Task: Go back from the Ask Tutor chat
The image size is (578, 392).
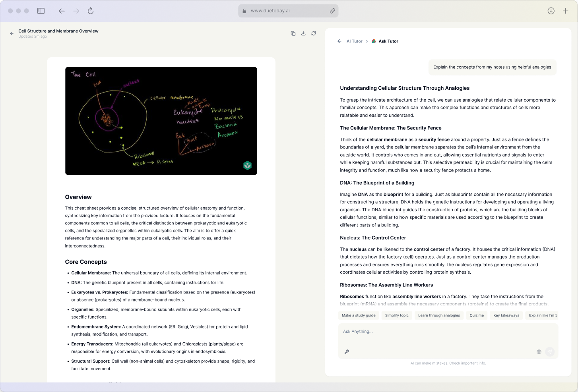Action: click(x=339, y=41)
